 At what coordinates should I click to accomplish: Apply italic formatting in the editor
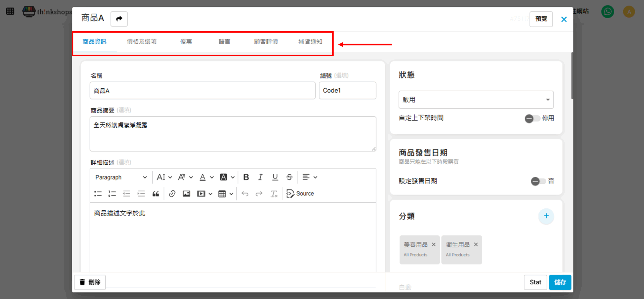tap(260, 177)
